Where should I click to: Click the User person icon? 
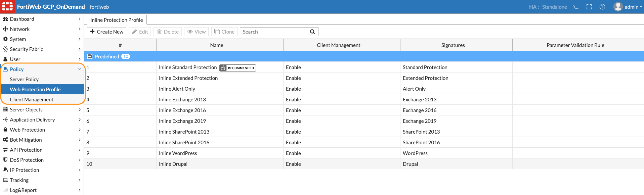click(5, 59)
